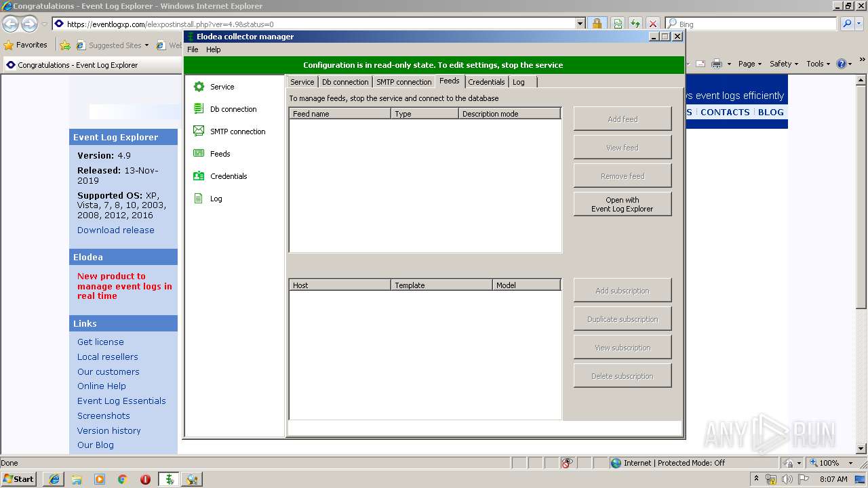Viewport: 868px width, 488px height.
Task: Select Credentials icon in left sidebar
Action: pos(199,176)
